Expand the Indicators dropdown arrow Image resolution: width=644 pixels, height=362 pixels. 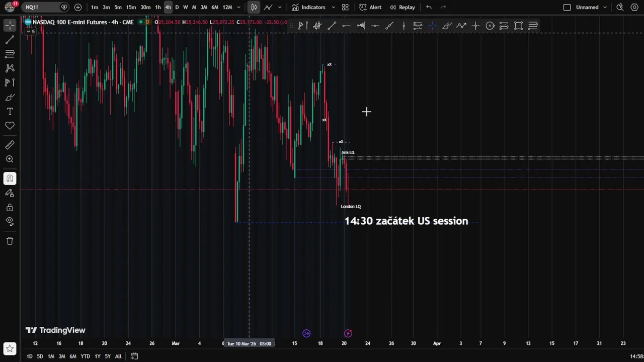(x=333, y=7)
